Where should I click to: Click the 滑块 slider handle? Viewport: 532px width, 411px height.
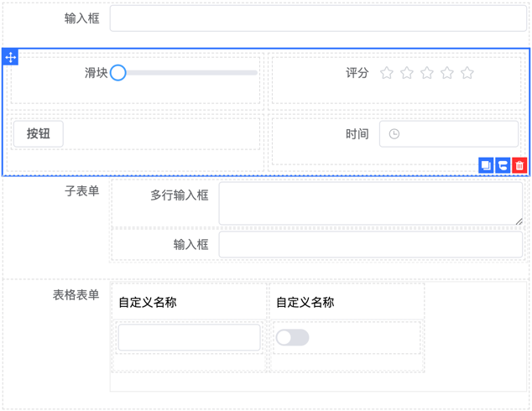click(118, 73)
